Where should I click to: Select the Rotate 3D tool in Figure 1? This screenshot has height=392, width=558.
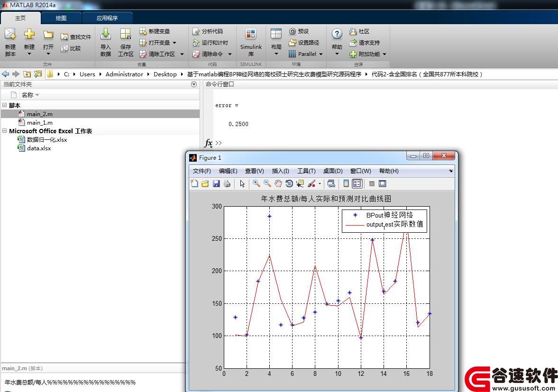[289, 183]
